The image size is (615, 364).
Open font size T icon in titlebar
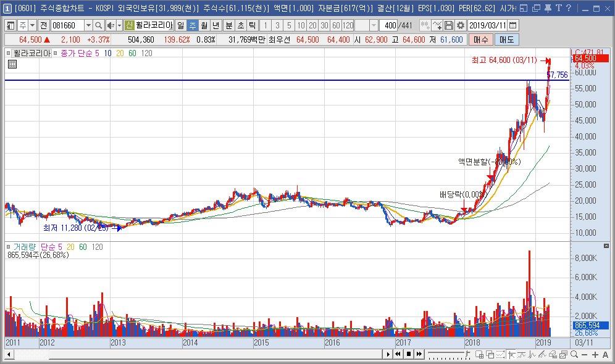[x=559, y=8]
